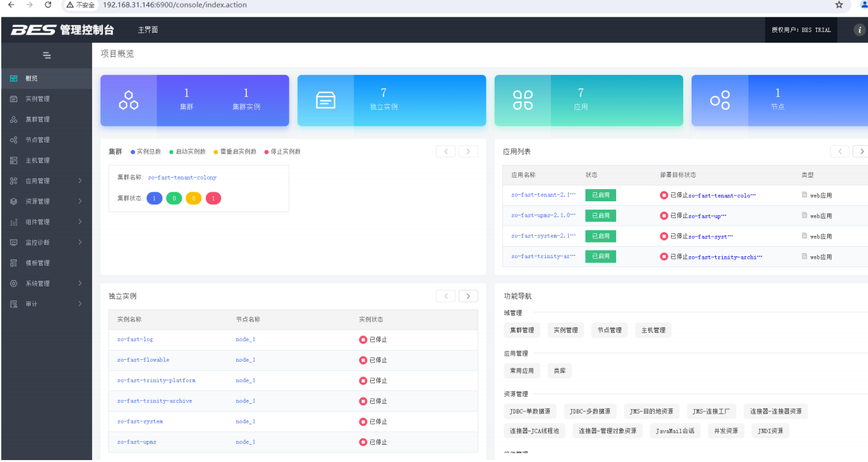Click the web应用 file icon for so-fast-tenant
This screenshot has height=462, width=868.
click(805, 195)
